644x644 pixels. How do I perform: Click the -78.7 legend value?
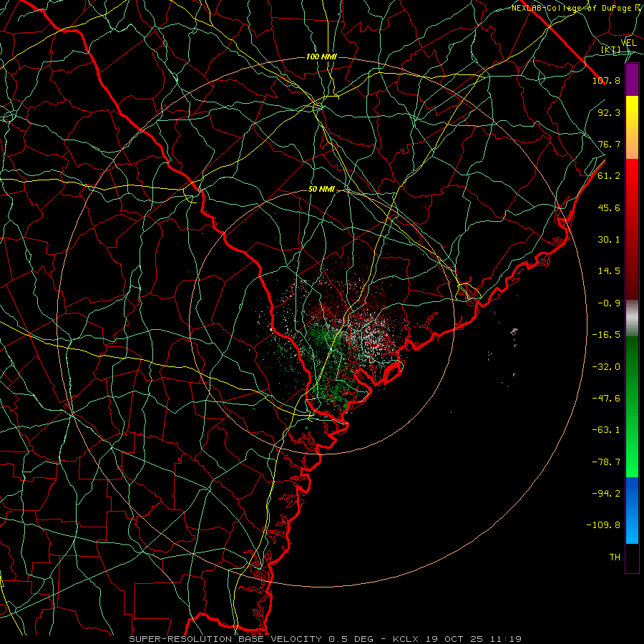(606, 462)
